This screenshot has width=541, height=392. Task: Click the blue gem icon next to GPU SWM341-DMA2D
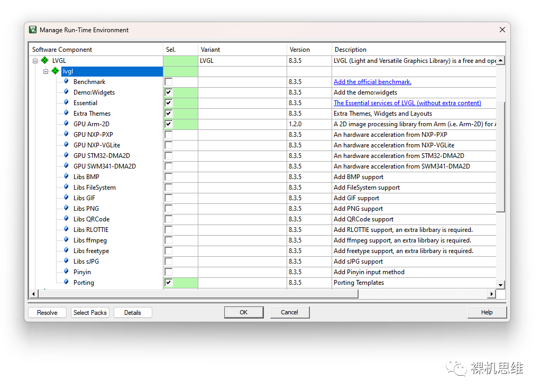pos(66,166)
